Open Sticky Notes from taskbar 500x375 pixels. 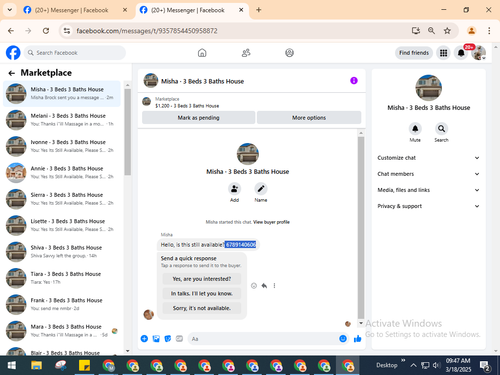[84, 366]
